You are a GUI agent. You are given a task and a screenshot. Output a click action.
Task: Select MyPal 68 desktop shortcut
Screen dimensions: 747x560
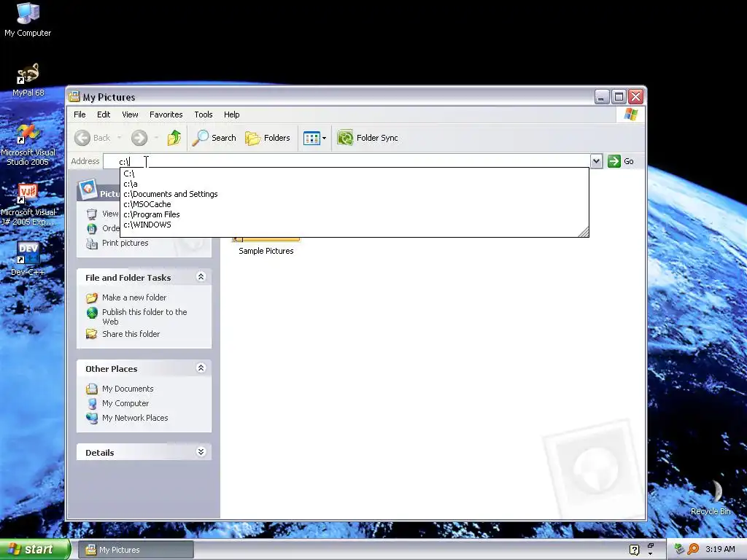(x=28, y=80)
